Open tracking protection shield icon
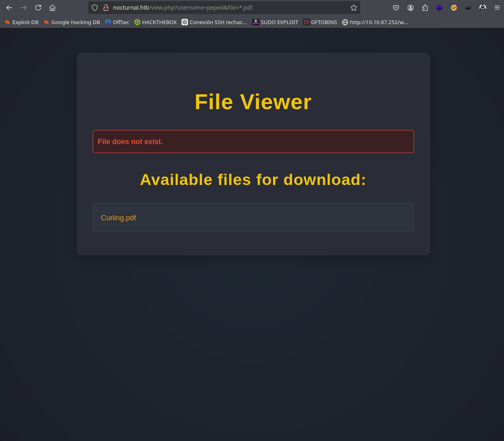This screenshot has height=441, width=504. [95, 8]
